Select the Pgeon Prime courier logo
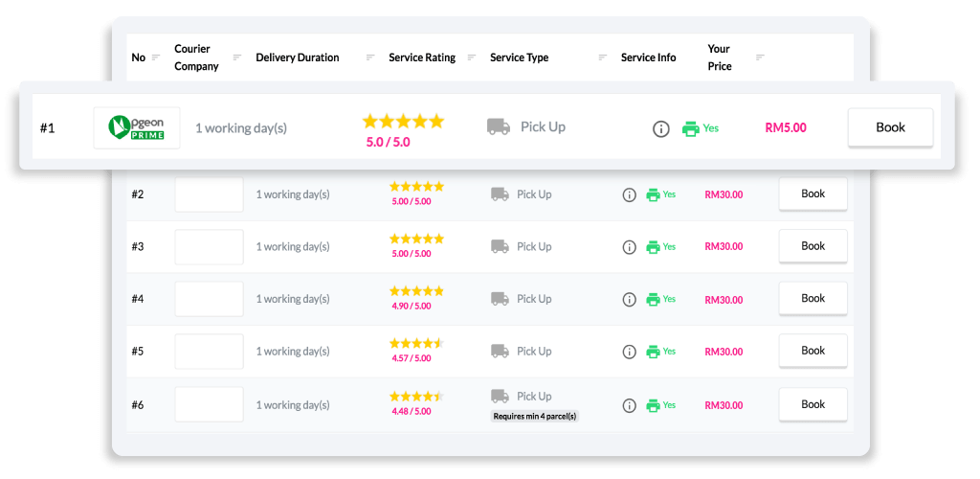This screenshot has width=980, height=479. coord(137,127)
